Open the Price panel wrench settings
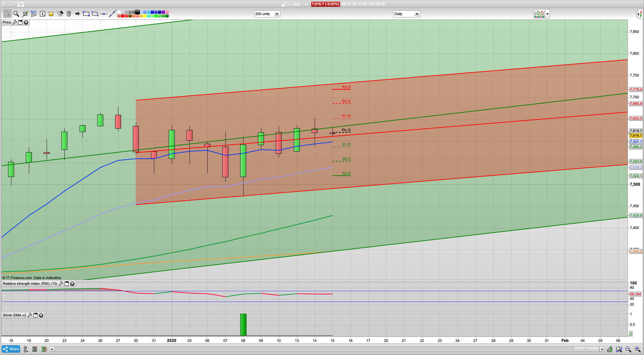Screen dimensions: 644x355 (14, 23)
